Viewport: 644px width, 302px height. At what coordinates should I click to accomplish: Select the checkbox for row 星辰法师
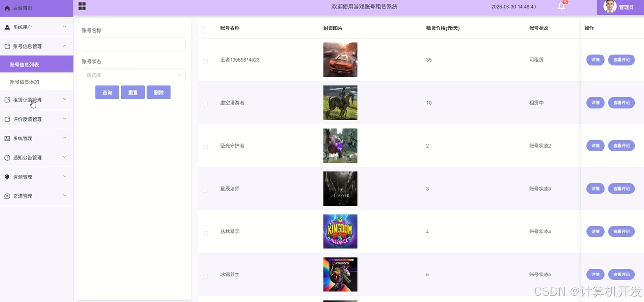pos(205,190)
